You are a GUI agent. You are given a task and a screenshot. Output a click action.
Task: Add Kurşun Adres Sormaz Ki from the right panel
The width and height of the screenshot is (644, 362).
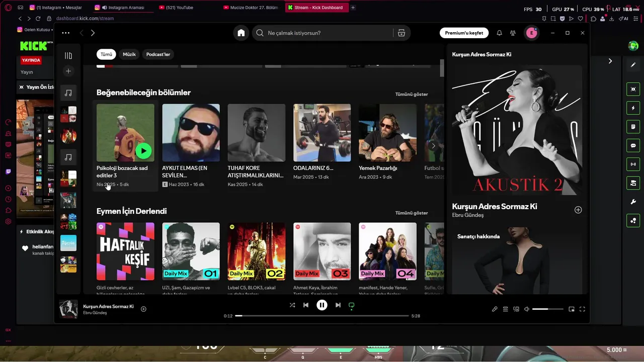click(x=578, y=210)
